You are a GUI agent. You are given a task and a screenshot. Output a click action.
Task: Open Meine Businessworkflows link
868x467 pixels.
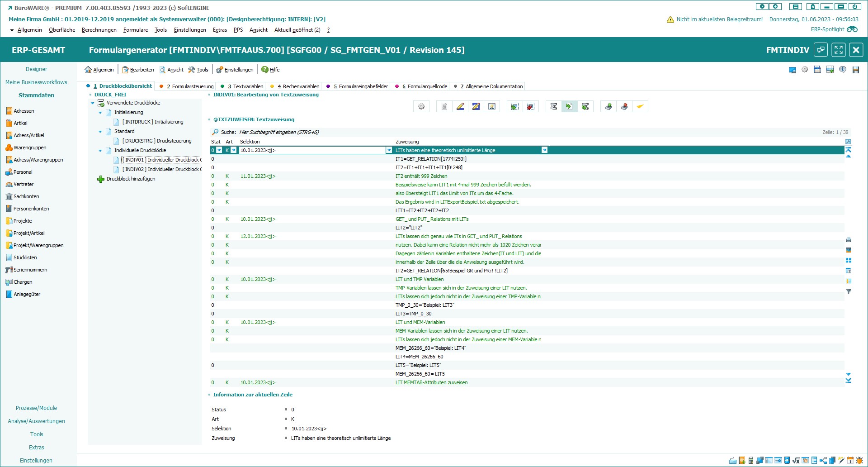click(36, 82)
